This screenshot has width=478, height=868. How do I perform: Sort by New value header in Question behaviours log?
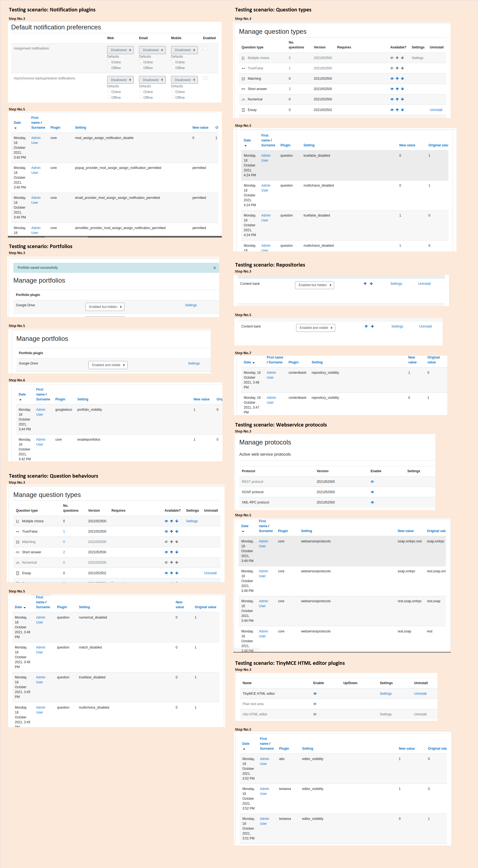click(179, 605)
